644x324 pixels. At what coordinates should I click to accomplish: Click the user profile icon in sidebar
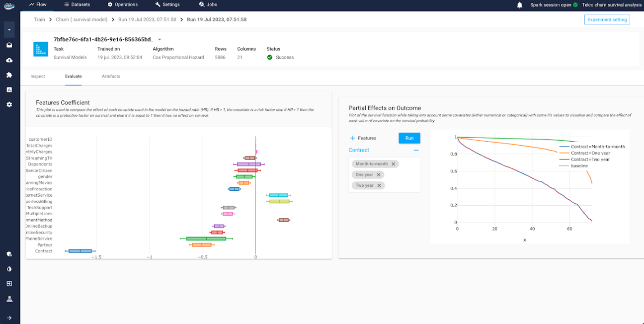tap(9, 299)
